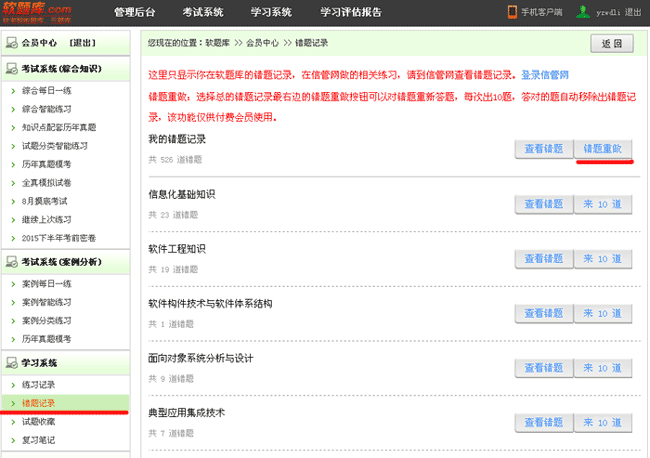Click the 学习系统 sidebar section icon
Screen dimensions: 650x458
11,362
